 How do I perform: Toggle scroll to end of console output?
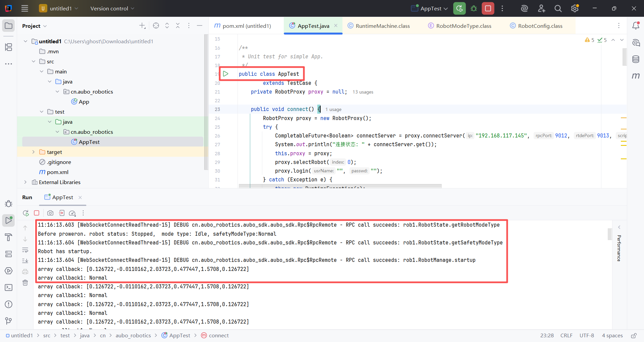click(25, 261)
